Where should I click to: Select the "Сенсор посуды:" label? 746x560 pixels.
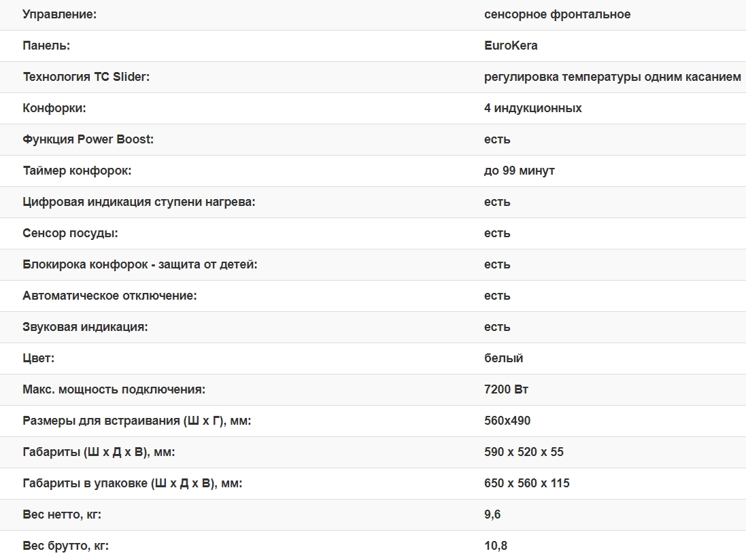click(x=70, y=233)
